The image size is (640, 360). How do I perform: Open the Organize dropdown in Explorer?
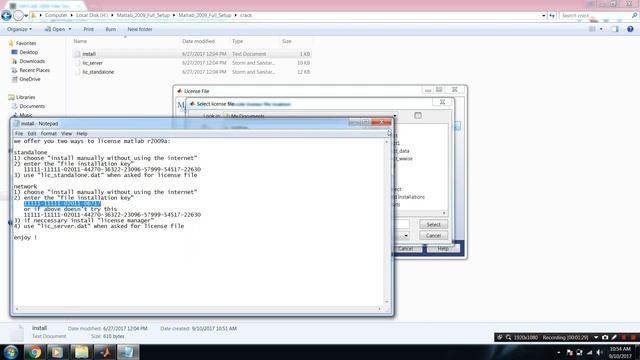click(x=19, y=29)
